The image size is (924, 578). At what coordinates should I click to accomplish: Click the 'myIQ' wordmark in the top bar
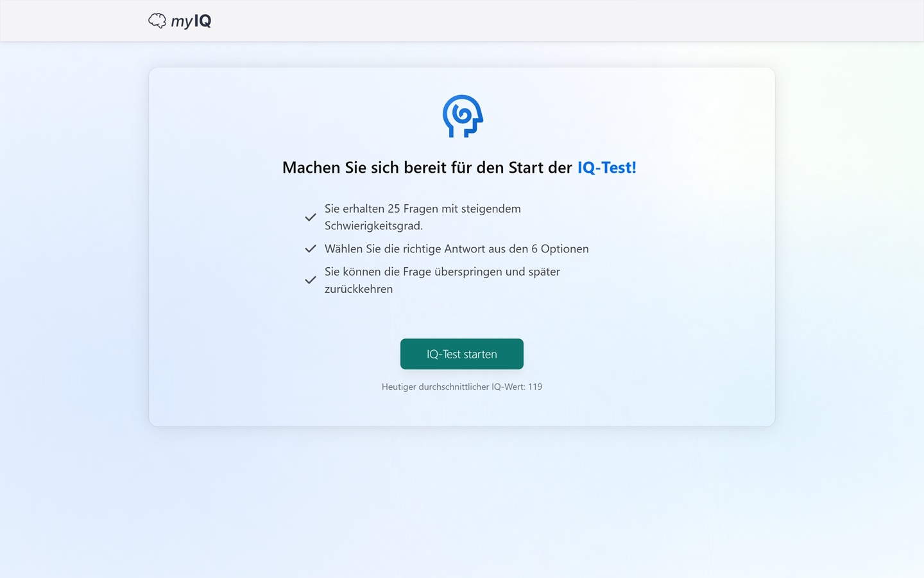tap(191, 20)
